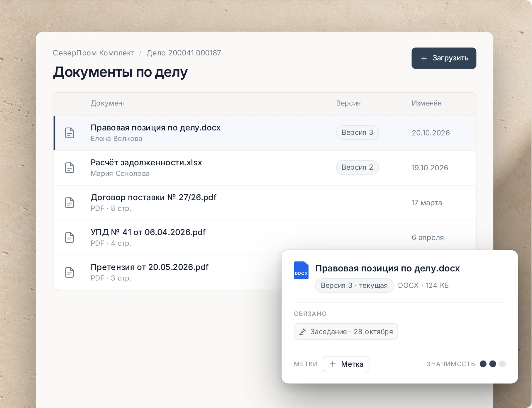
Task: Click file icon beside Договор поставки № 27/26.pdf
Action: pyautogui.click(x=70, y=203)
